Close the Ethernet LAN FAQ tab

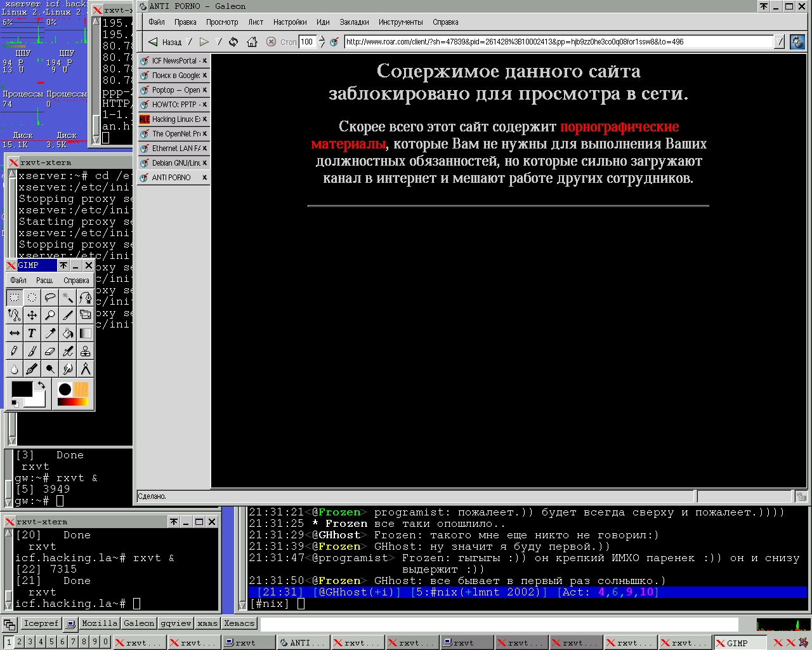click(x=205, y=149)
